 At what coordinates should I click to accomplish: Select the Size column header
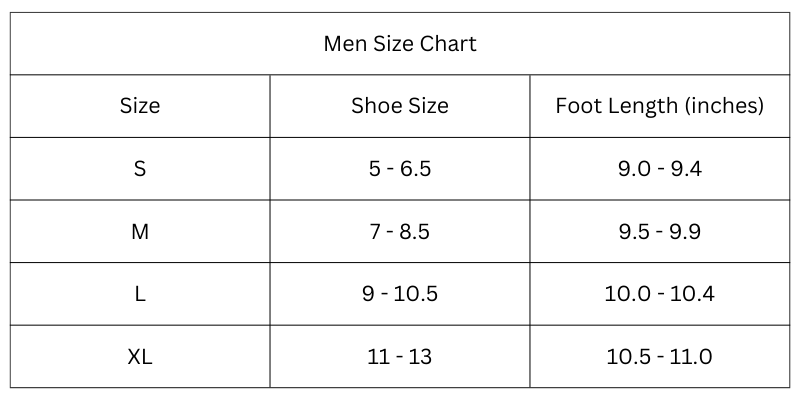click(140, 106)
